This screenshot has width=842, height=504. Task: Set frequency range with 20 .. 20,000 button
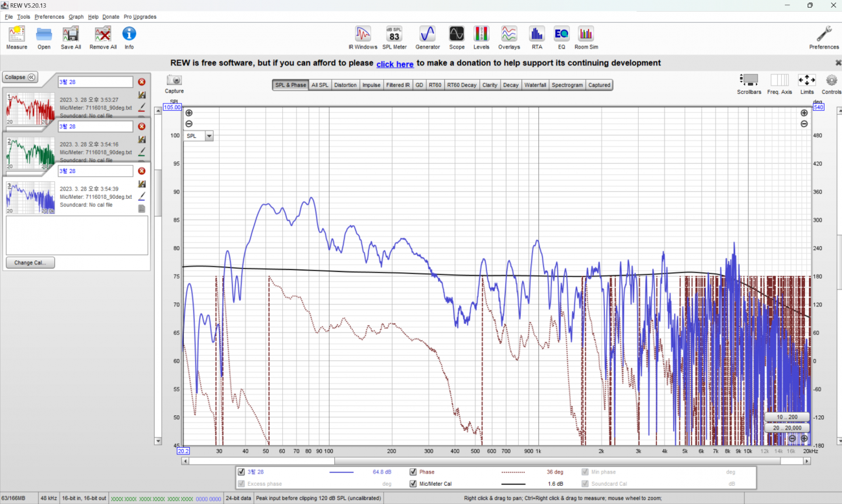point(787,428)
